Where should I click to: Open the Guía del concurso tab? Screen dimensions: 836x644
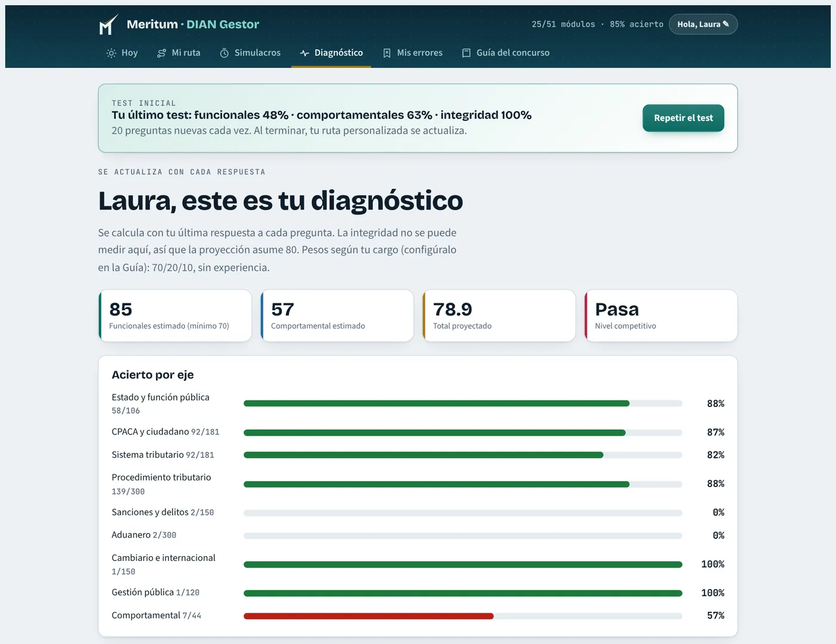pos(506,53)
